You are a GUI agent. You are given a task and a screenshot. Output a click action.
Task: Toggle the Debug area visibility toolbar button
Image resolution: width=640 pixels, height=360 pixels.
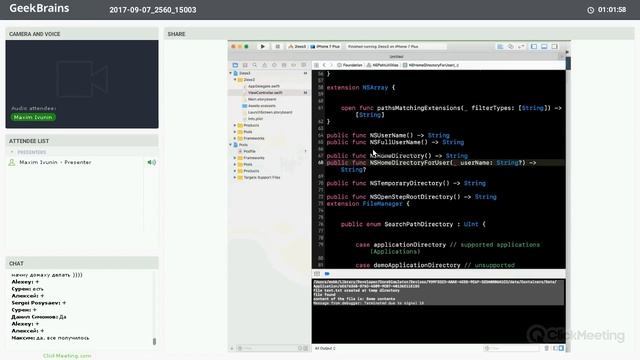[x=544, y=47]
